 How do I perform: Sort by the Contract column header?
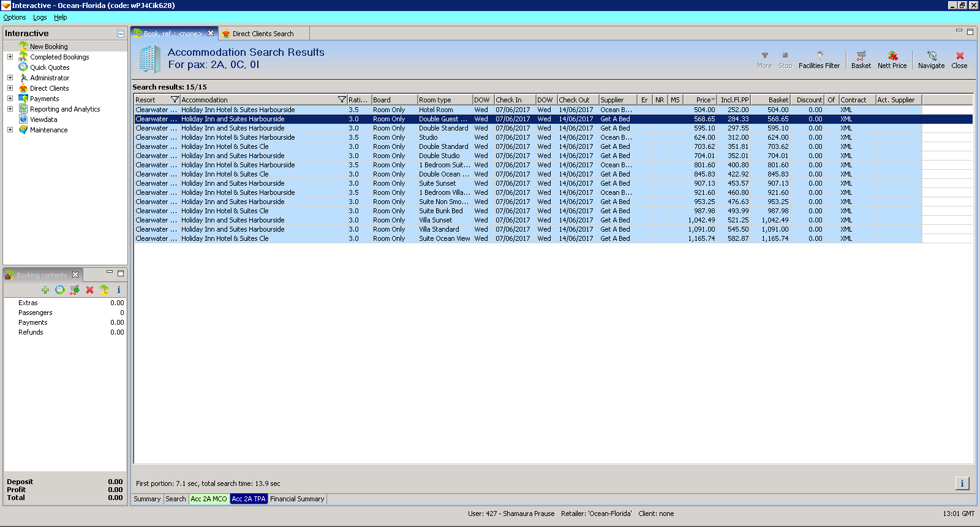857,100
